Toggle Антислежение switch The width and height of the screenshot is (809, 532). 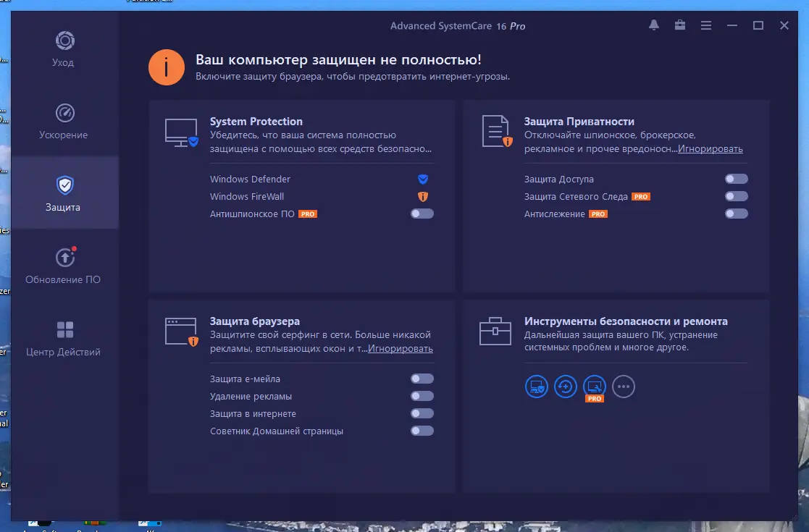coord(737,214)
